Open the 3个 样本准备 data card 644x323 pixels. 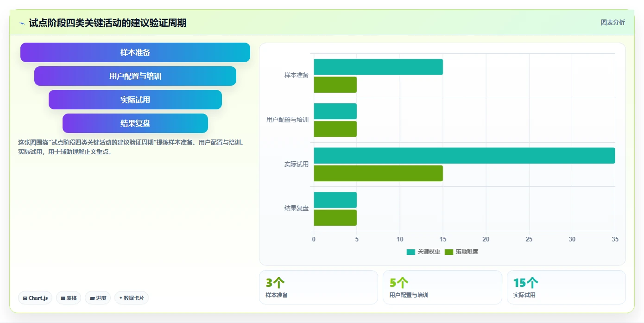tap(318, 287)
